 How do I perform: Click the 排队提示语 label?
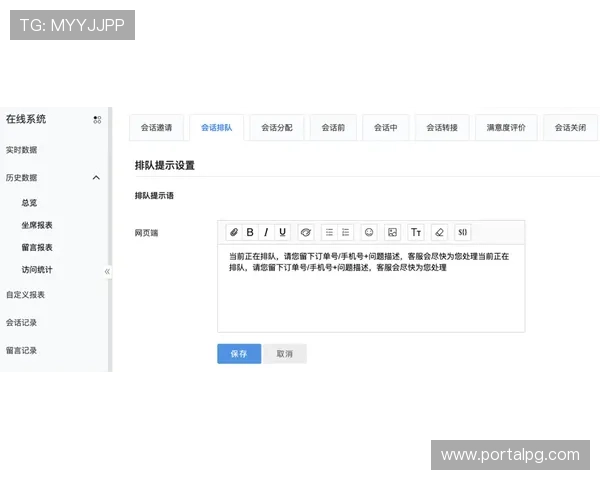154,196
